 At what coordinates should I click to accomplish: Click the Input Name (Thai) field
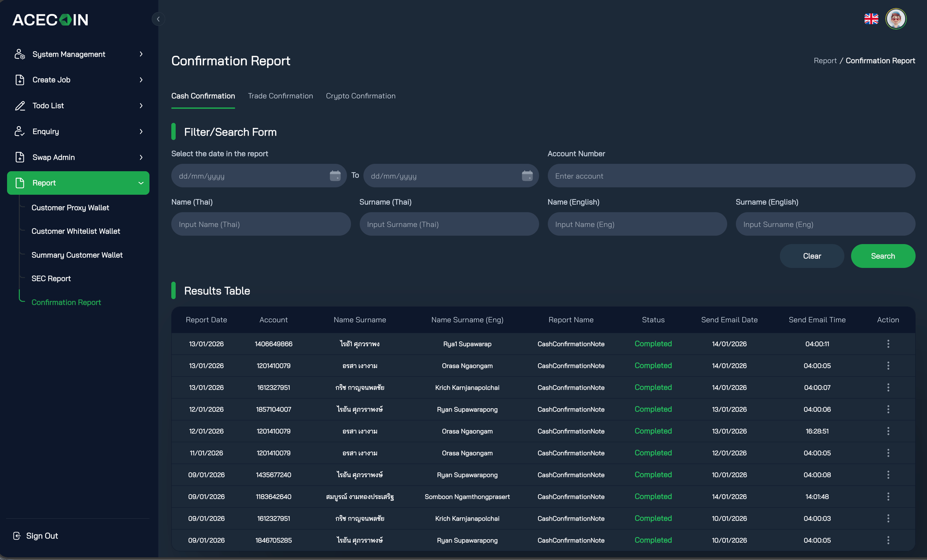[261, 224]
